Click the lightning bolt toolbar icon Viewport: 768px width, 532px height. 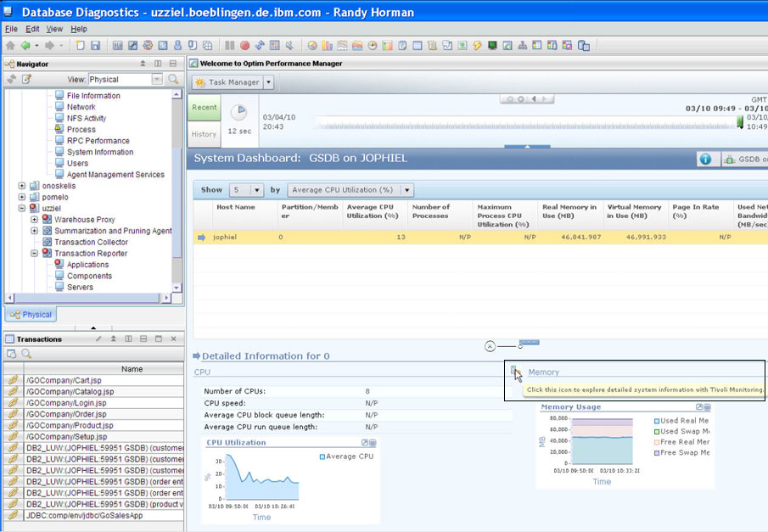tap(477, 46)
